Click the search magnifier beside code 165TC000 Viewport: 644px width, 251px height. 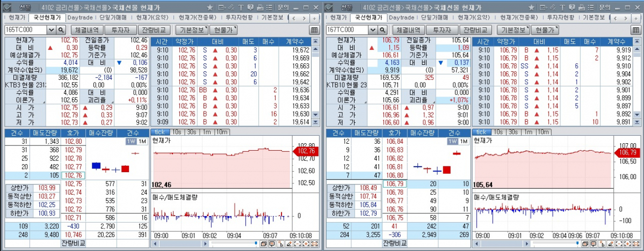click(61, 30)
